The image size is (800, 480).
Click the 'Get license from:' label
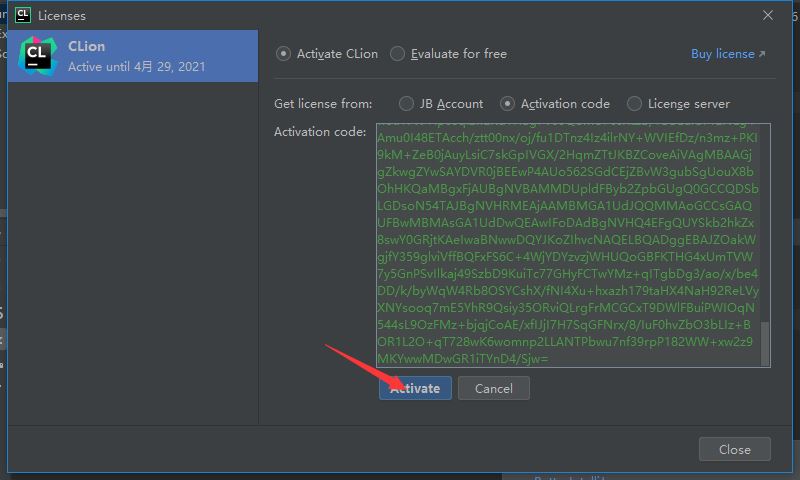click(323, 104)
